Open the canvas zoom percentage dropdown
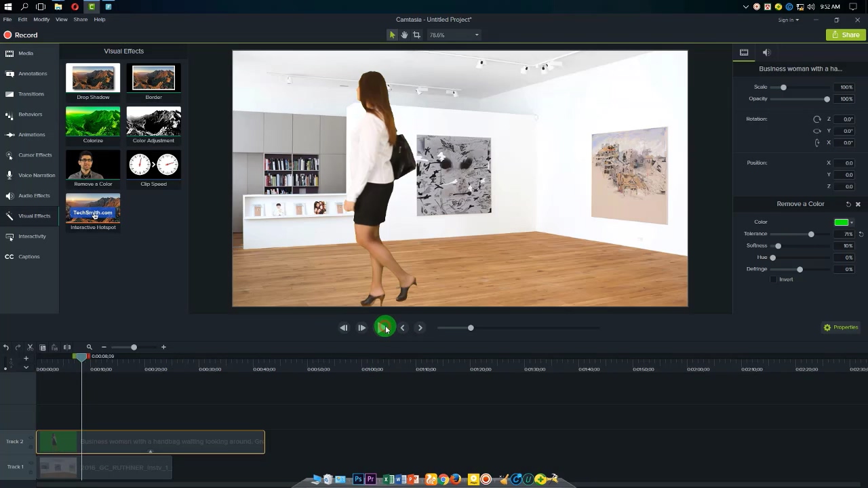The height and width of the screenshot is (488, 868). (476, 35)
